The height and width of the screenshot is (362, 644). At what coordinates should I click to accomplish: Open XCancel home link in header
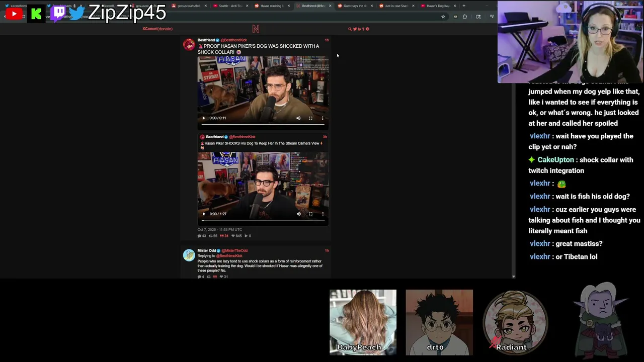(x=150, y=29)
